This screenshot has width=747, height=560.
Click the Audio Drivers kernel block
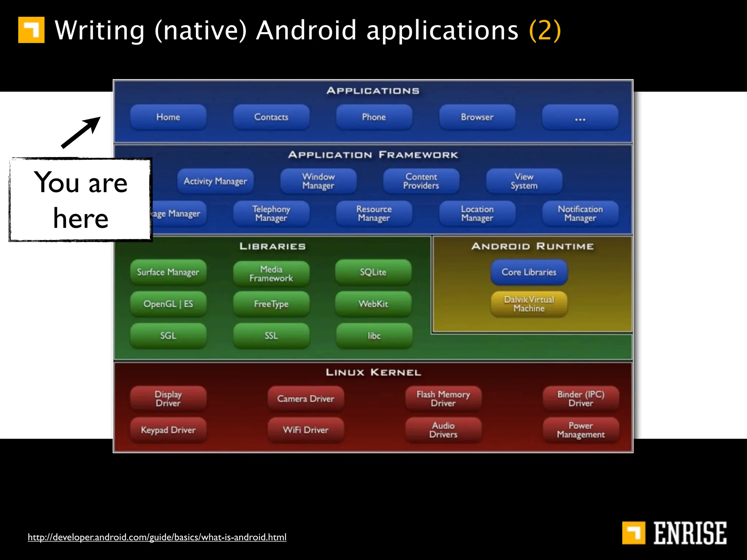pos(443,430)
